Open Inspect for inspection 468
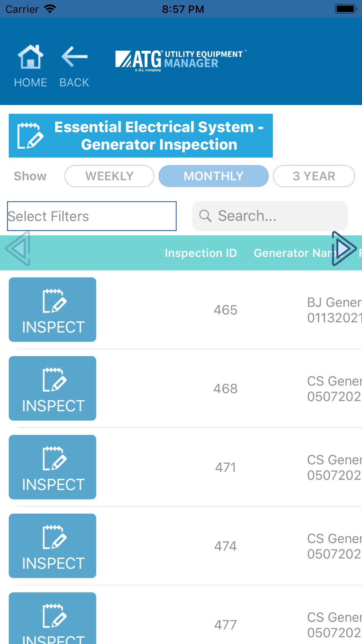This screenshot has width=362, height=644. (52, 388)
